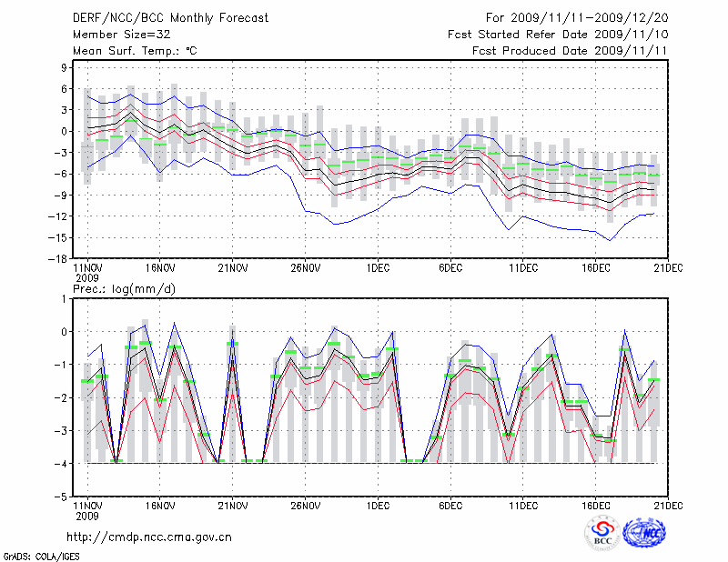Click 1DEC on the temperature chart axis
The height and width of the screenshot is (562, 728).
378,268
